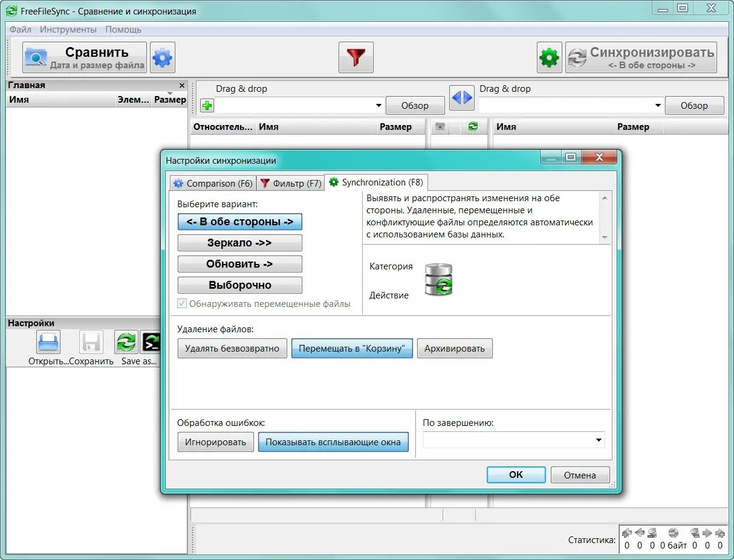Screen dimensions: 734x560
Task: Sort by left Имя column header
Action: point(316,127)
